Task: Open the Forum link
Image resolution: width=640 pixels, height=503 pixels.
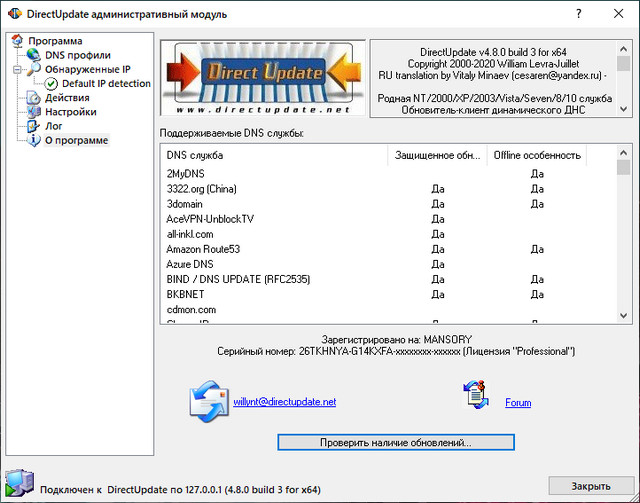Action: point(518,403)
